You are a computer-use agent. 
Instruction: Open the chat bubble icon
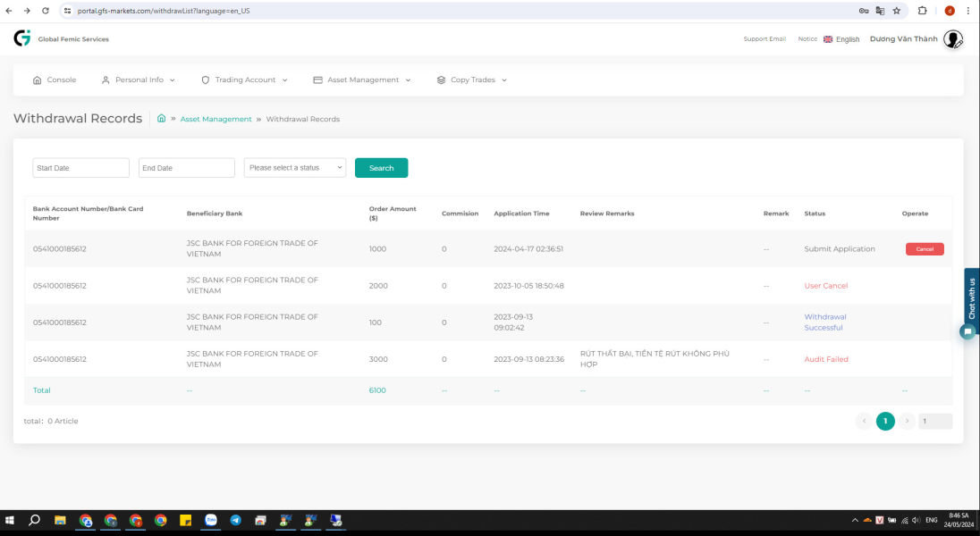(x=967, y=331)
